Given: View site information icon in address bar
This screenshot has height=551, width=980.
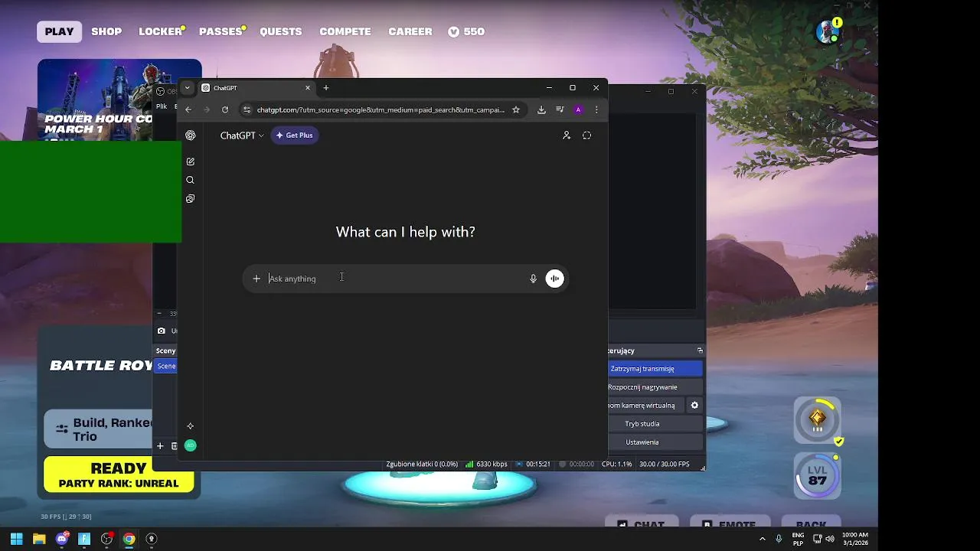Looking at the screenshot, I should coord(247,109).
